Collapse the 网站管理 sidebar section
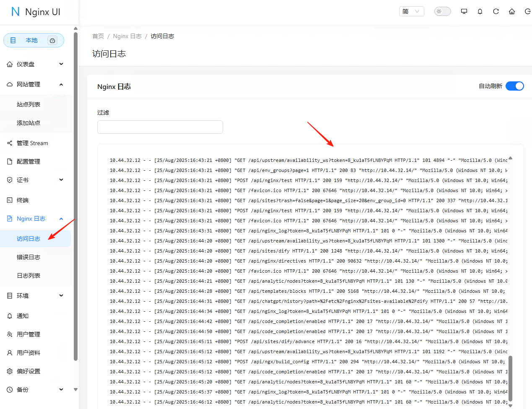This screenshot has width=532, height=409. pyautogui.click(x=36, y=84)
